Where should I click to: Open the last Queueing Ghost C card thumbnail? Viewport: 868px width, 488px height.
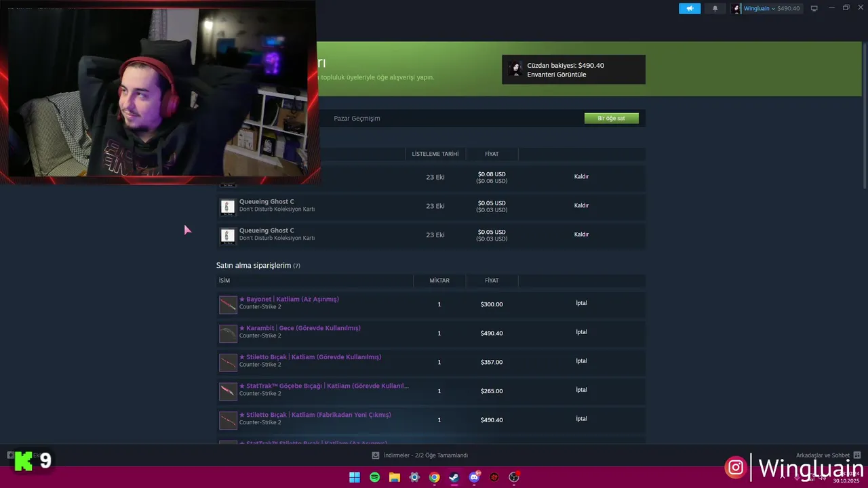[x=228, y=236]
